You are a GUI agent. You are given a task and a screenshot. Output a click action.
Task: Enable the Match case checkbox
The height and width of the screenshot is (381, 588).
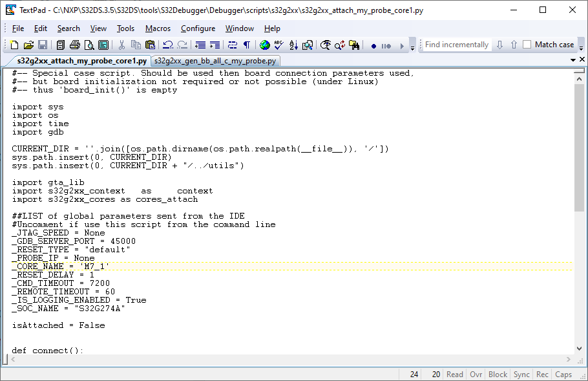tap(527, 45)
